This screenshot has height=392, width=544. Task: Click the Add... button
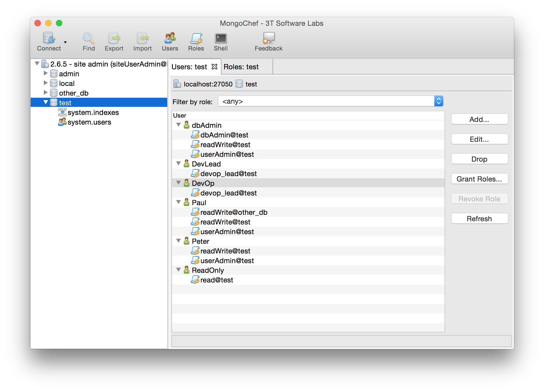click(x=479, y=119)
